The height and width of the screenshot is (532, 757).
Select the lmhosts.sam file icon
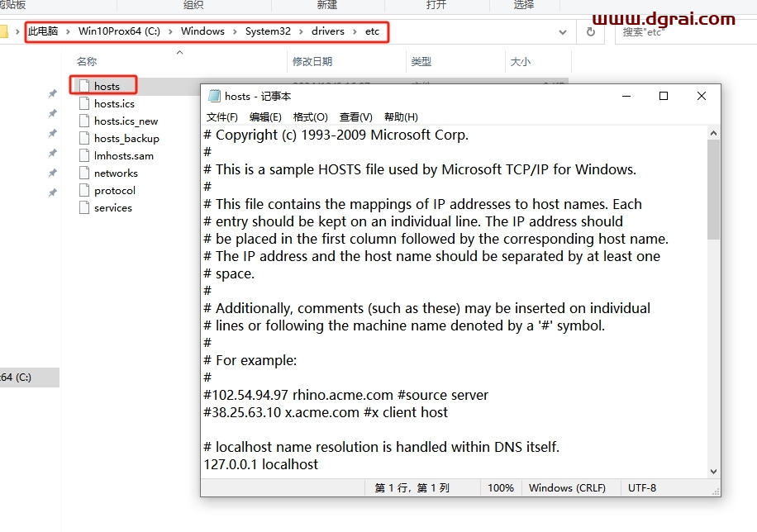84,155
